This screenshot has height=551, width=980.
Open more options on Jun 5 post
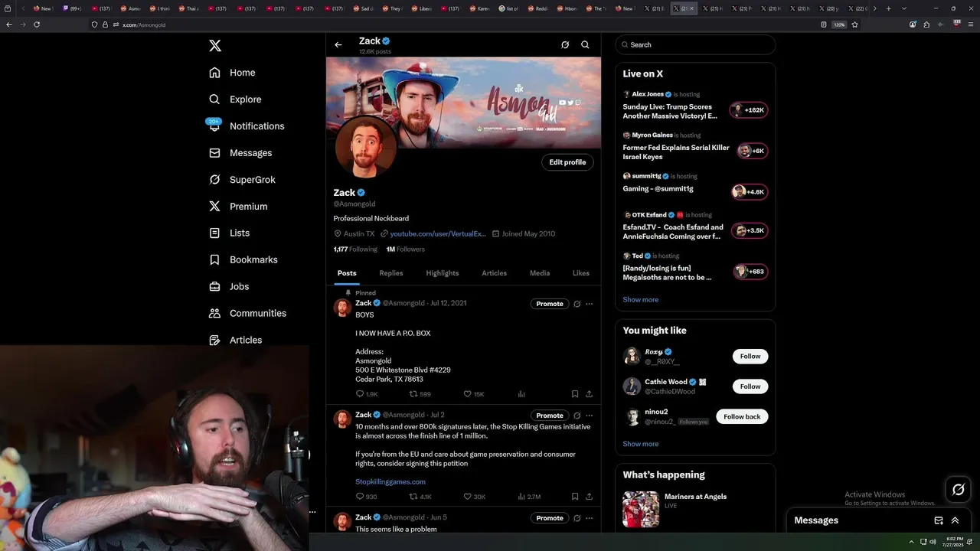click(x=589, y=518)
